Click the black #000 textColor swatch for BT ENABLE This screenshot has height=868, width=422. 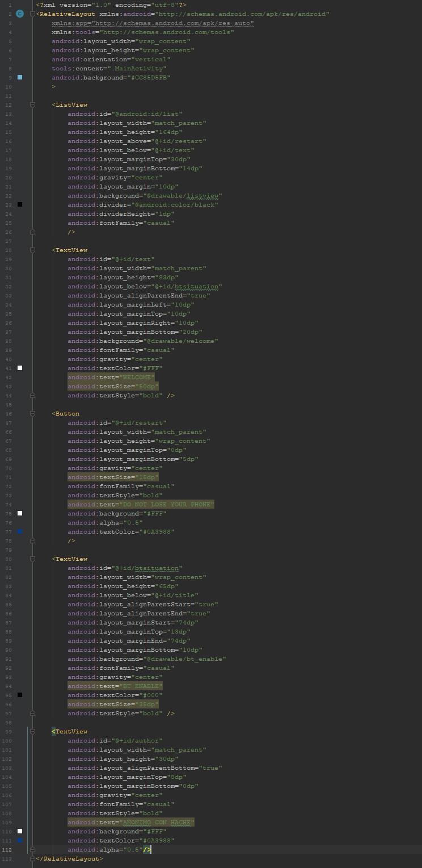[x=20, y=695]
